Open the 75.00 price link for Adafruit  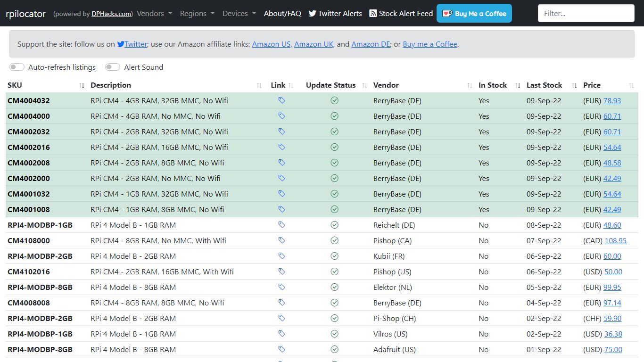point(613,349)
